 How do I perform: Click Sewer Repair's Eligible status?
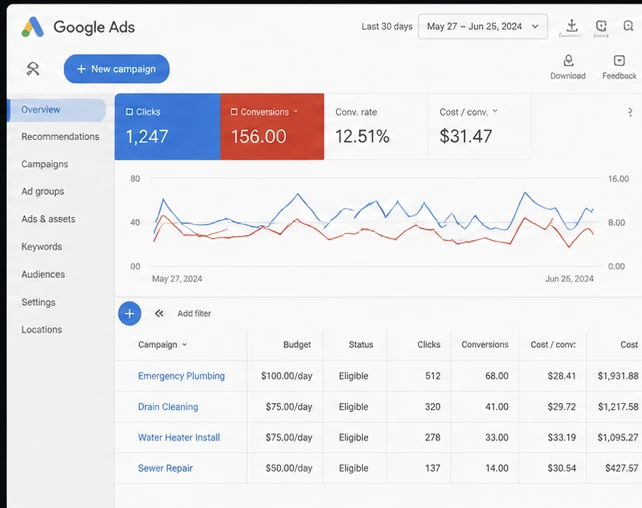coord(353,468)
